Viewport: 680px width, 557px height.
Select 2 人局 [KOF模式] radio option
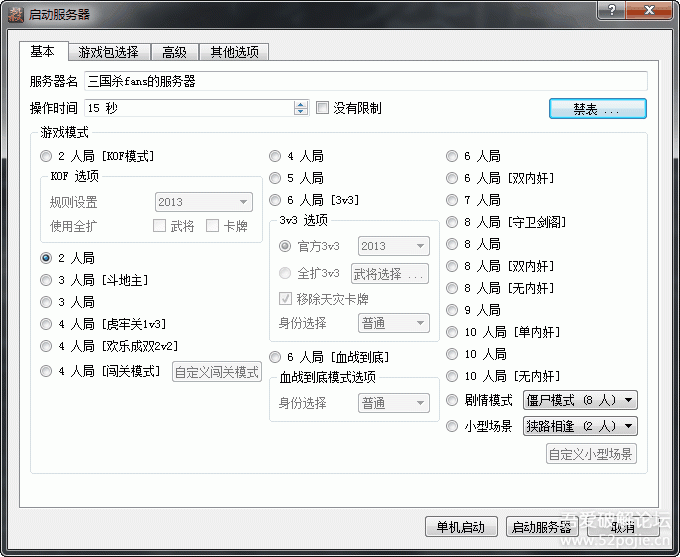[x=47, y=156]
